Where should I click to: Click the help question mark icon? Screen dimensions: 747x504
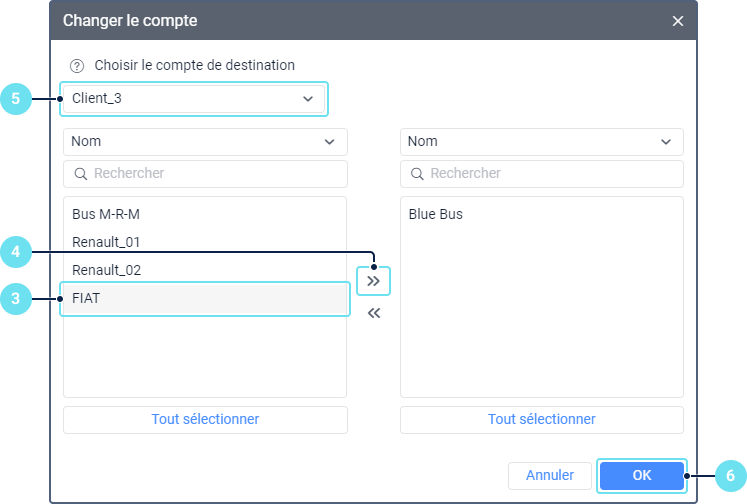click(77, 66)
